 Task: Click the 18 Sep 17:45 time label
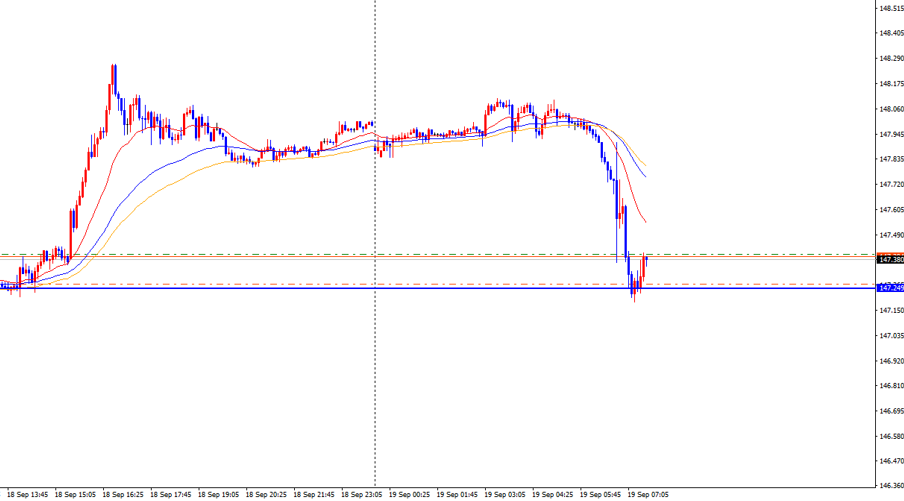tap(170, 494)
